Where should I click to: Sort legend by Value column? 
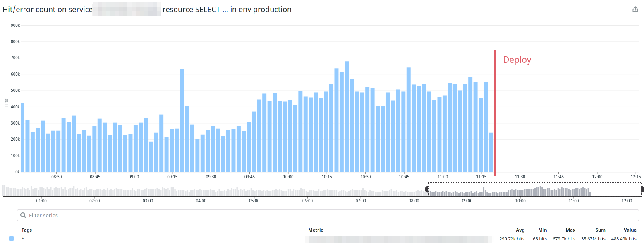click(x=630, y=230)
